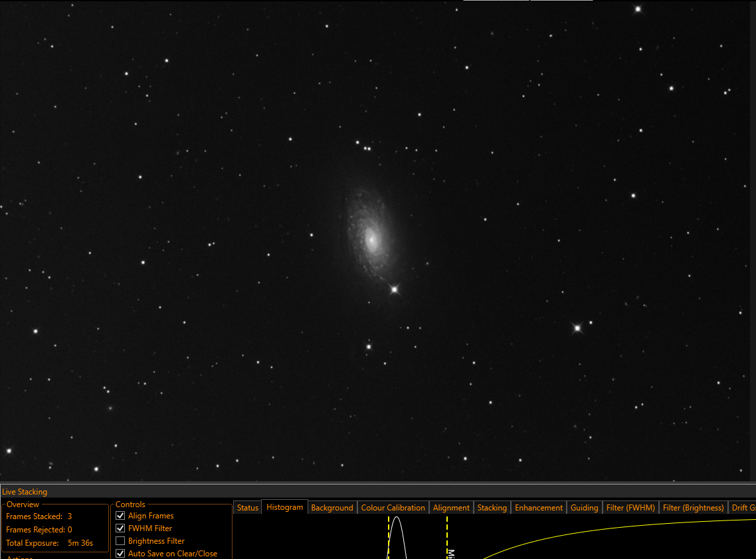Switch to the partially visible Drift tab

(x=743, y=507)
